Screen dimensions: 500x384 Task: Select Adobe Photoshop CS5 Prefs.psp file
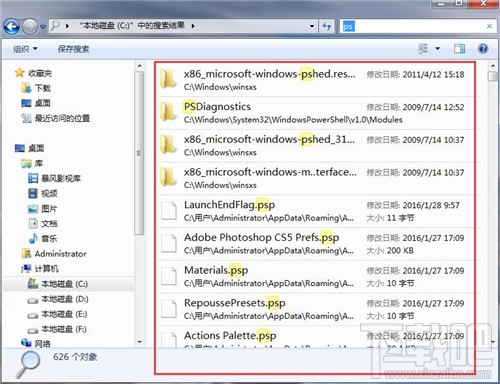(316, 243)
